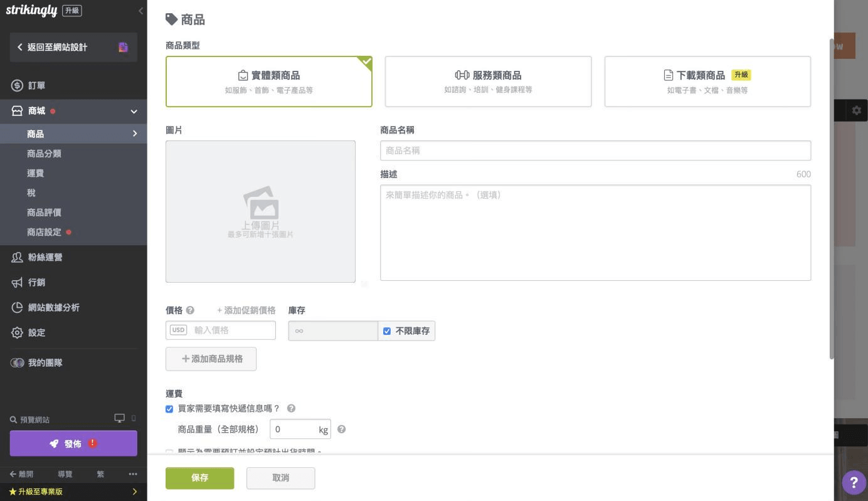Click the 行銷 megaphone icon
This screenshot has height=501, width=868.
tap(18, 283)
